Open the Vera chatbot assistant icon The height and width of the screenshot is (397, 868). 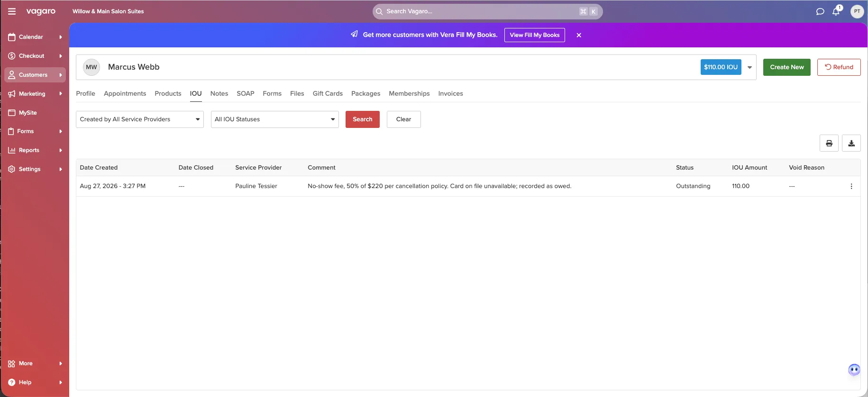point(854,370)
